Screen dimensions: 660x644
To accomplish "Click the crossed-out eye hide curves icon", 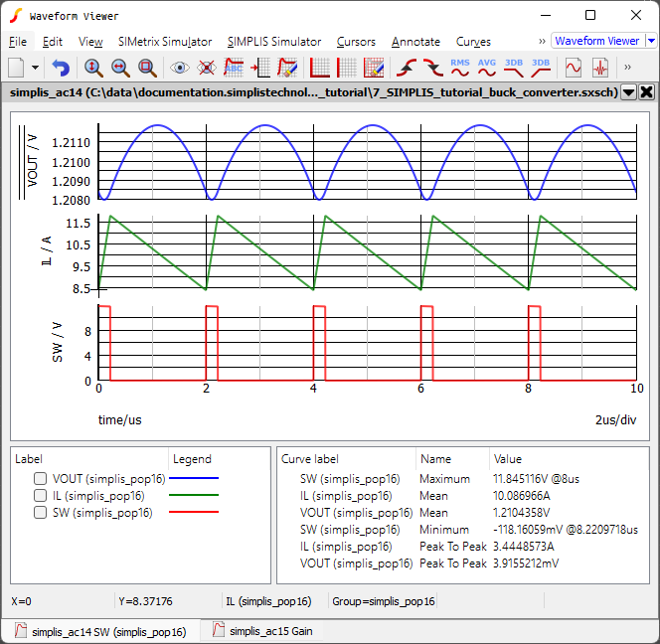I will [x=207, y=68].
